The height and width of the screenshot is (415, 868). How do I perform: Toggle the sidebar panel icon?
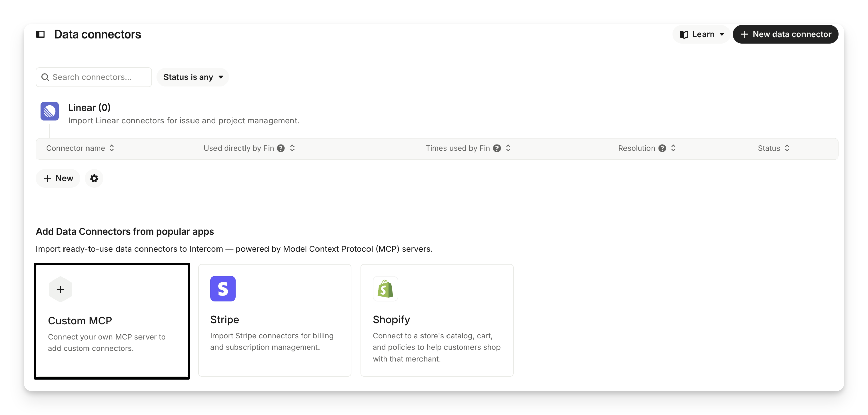pyautogui.click(x=41, y=34)
